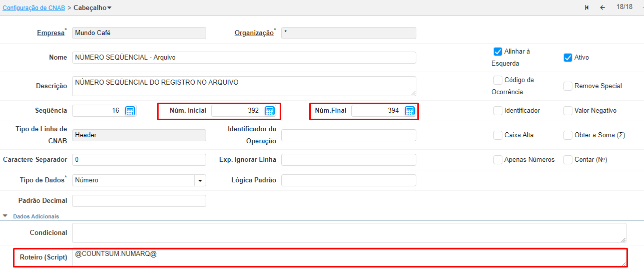Image resolution: width=644 pixels, height=269 pixels.
Task: Open calculator for Sequência field
Action: tap(130, 111)
